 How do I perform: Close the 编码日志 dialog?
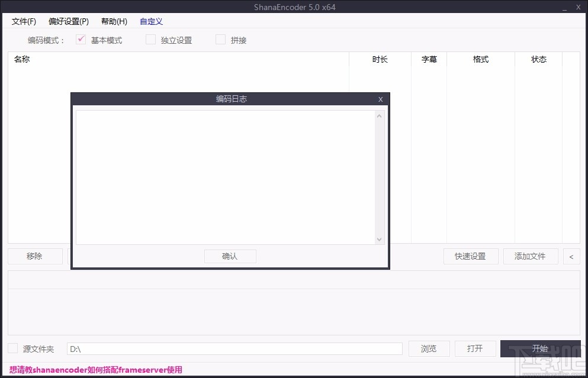pos(380,99)
